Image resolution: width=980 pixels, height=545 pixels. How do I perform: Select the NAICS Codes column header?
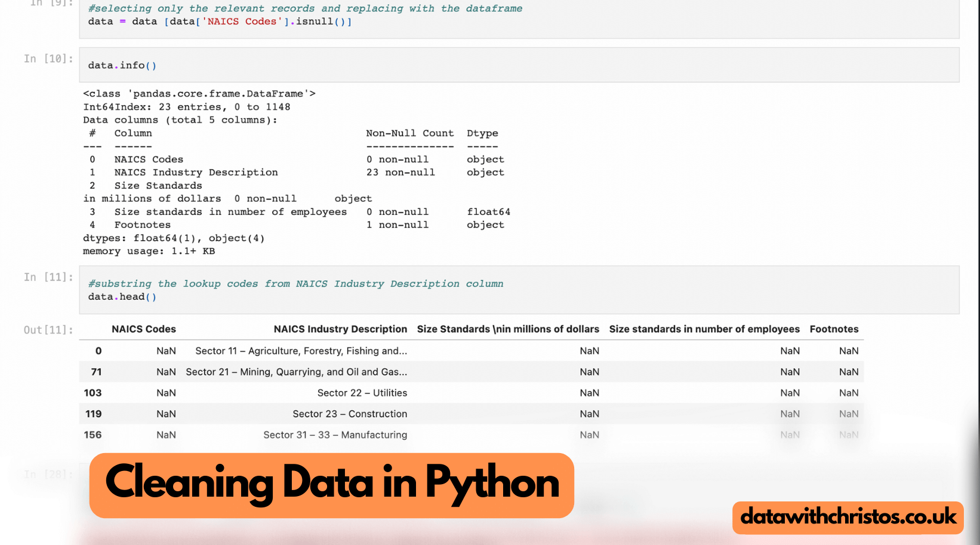point(143,329)
